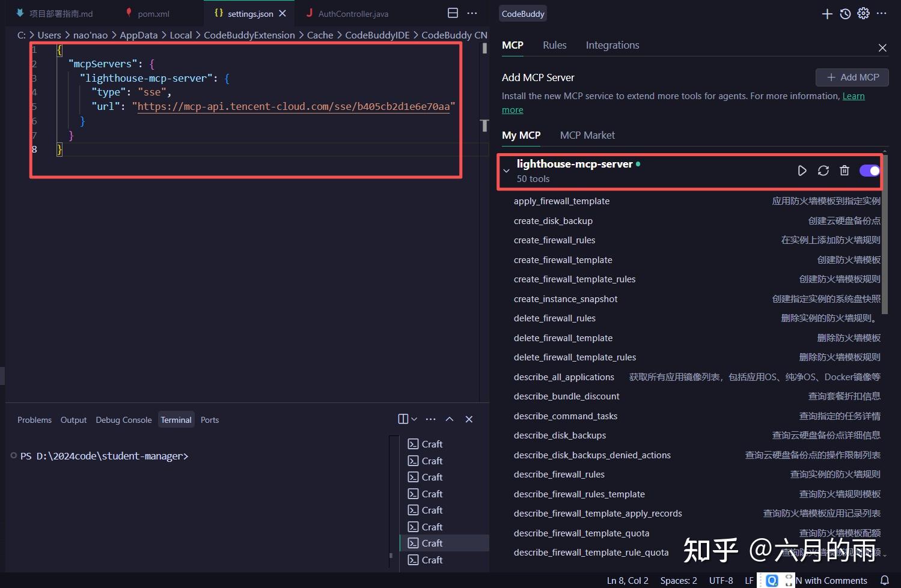Screen dimensions: 901x588
Task: Delete lighthouse-mcp-server using the trash icon
Action: click(844, 171)
